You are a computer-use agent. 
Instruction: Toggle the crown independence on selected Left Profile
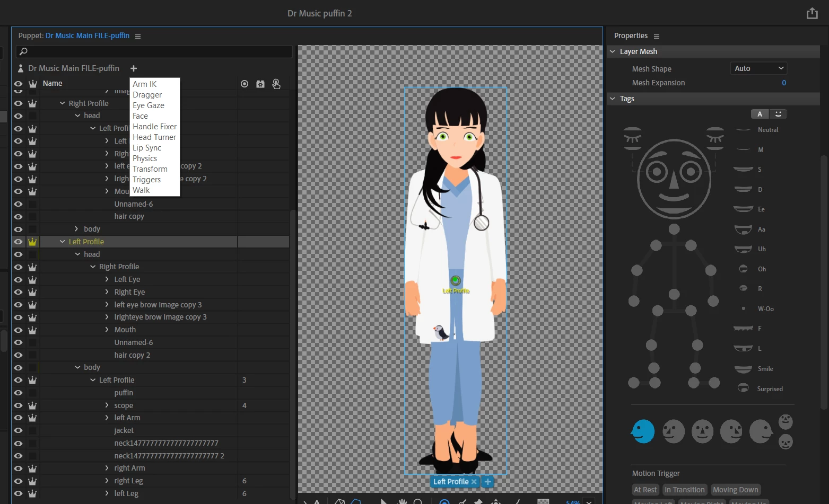coord(32,242)
